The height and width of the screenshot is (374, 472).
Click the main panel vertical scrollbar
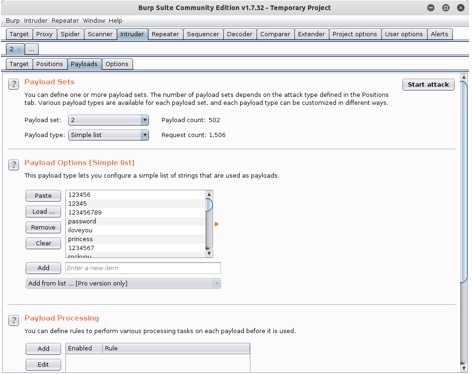[x=464, y=182]
